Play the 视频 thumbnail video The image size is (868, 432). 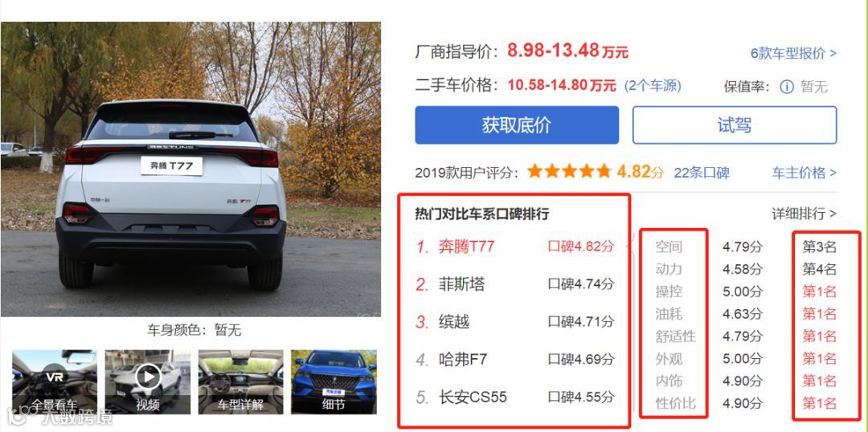(x=148, y=381)
